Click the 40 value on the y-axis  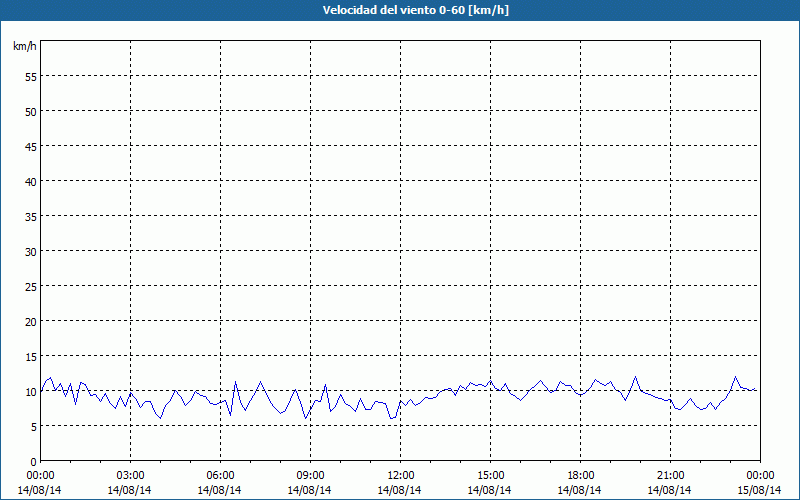click(x=31, y=182)
